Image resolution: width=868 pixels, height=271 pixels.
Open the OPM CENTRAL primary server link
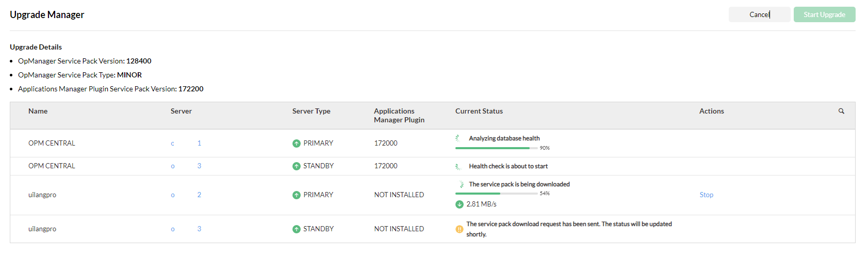tap(186, 143)
